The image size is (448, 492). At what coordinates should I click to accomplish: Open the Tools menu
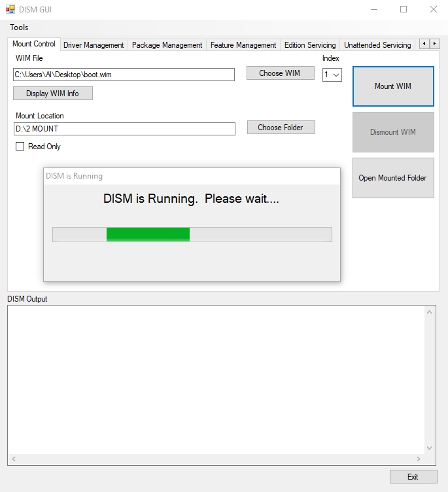point(19,27)
